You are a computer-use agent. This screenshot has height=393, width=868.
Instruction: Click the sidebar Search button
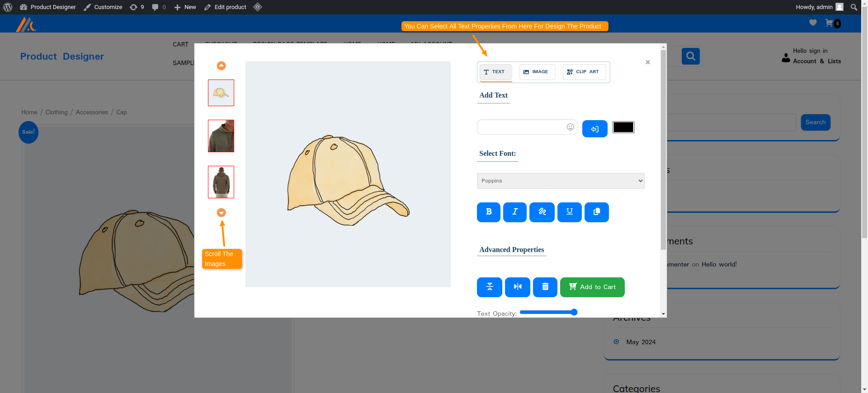click(x=816, y=122)
